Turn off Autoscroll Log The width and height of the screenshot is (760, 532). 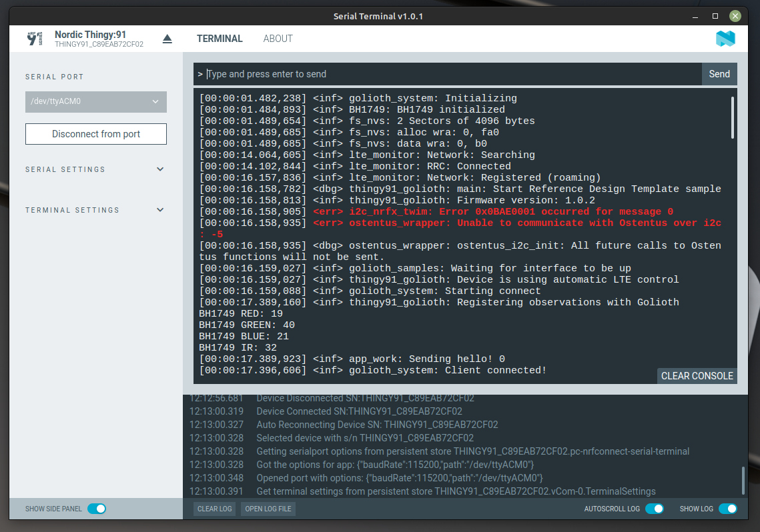pyautogui.click(x=655, y=508)
